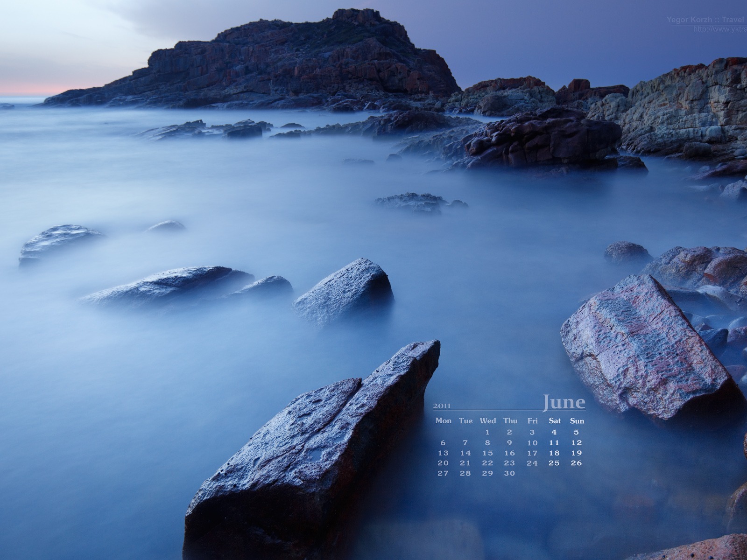Click the 2011 year label
747x560 pixels.
(442, 405)
